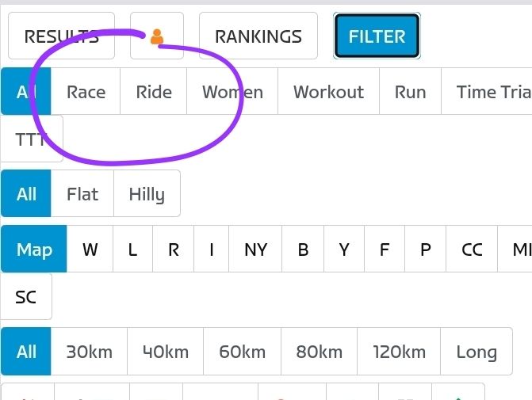Choose the Long distance filter
Screen dimensions: 532x400
(x=477, y=352)
